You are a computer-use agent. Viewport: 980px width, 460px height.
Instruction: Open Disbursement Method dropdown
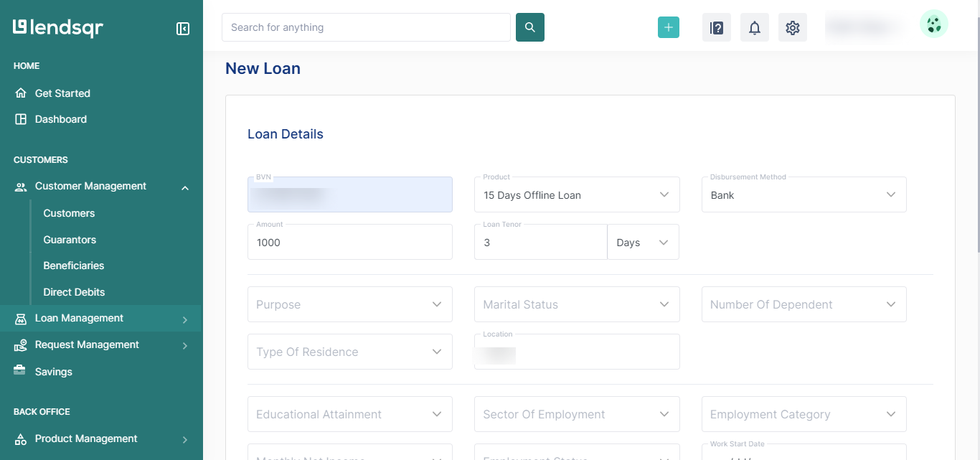click(x=804, y=194)
